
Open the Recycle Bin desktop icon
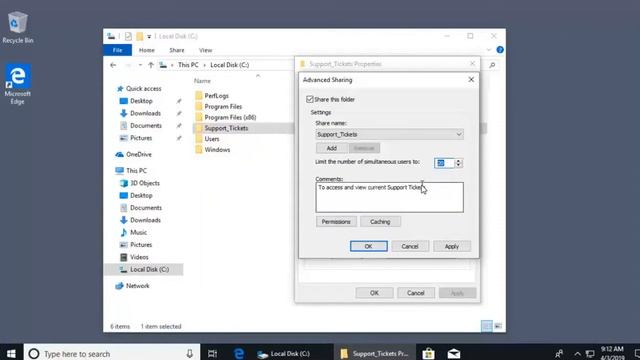pos(18,27)
